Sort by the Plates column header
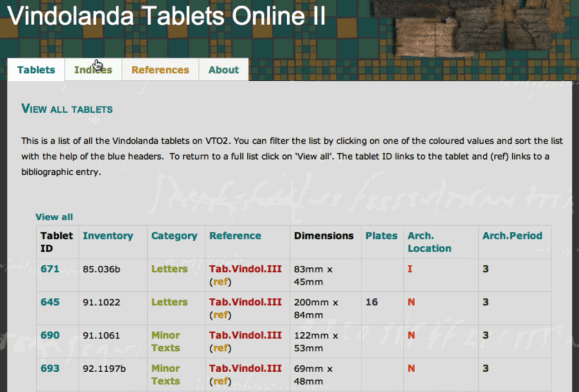Viewport: 579px width, 392px height. click(381, 236)
